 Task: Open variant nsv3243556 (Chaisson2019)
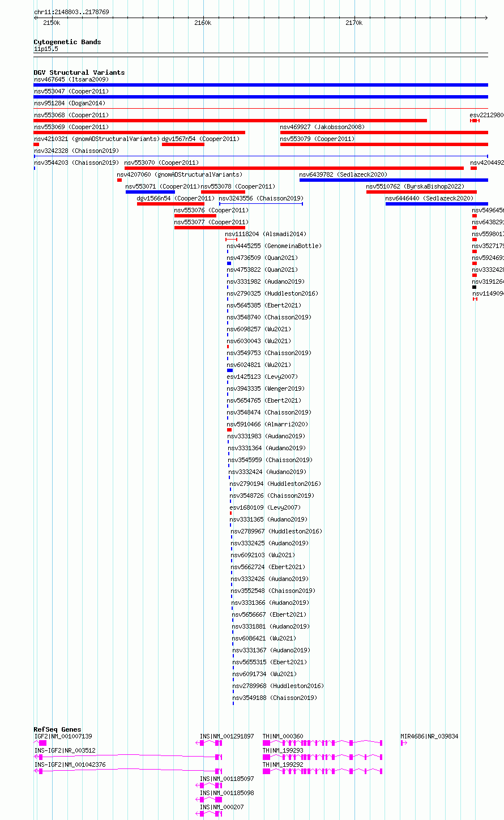pyautogui.click(x=261, y=204)
